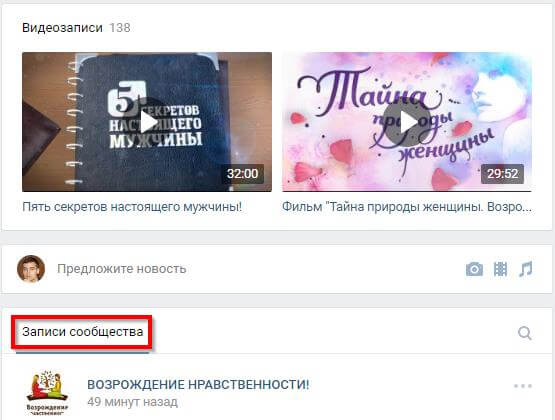This screenshot has width=555, height=420.
Task: Open the post timestamp '49 минут назад'
Action: click(x=132, y=402)
